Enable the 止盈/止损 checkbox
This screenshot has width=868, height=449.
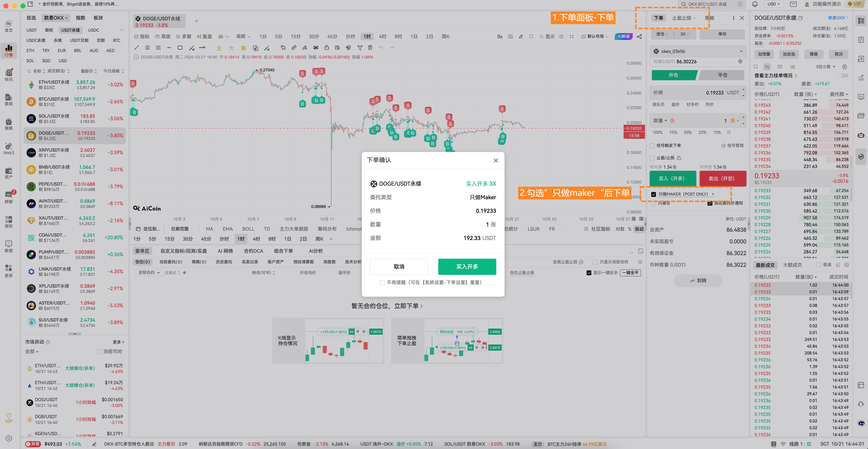(x=652, y=158)
